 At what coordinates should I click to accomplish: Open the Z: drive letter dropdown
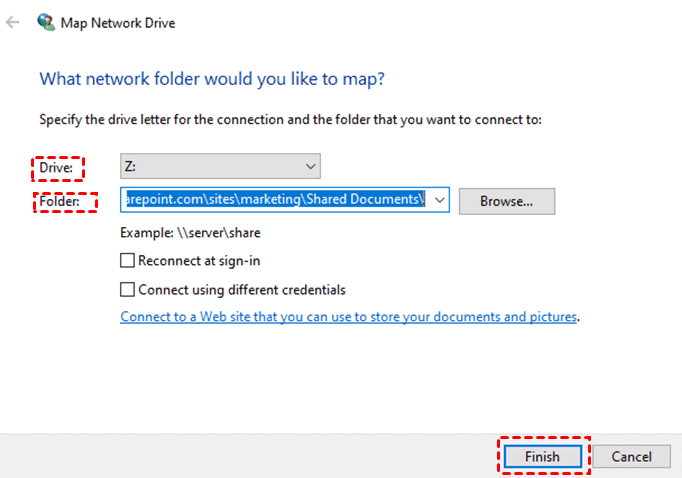[219, 166]
